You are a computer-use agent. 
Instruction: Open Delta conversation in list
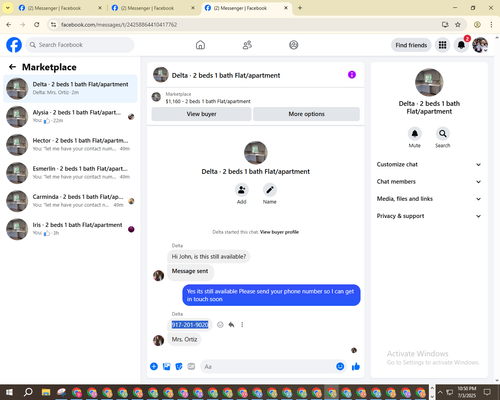70,89
